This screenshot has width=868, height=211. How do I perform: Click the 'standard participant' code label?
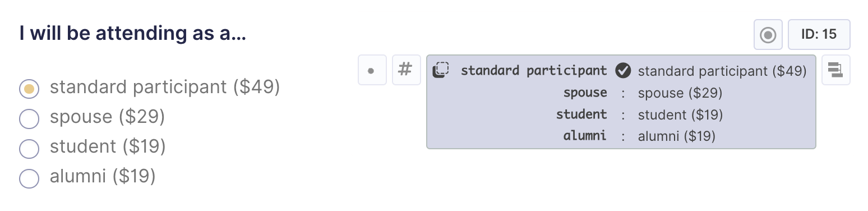click(x=534, y=71)
